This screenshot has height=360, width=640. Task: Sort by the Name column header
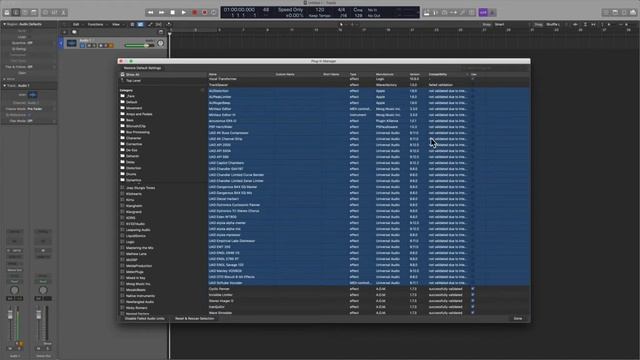[213, 74]
